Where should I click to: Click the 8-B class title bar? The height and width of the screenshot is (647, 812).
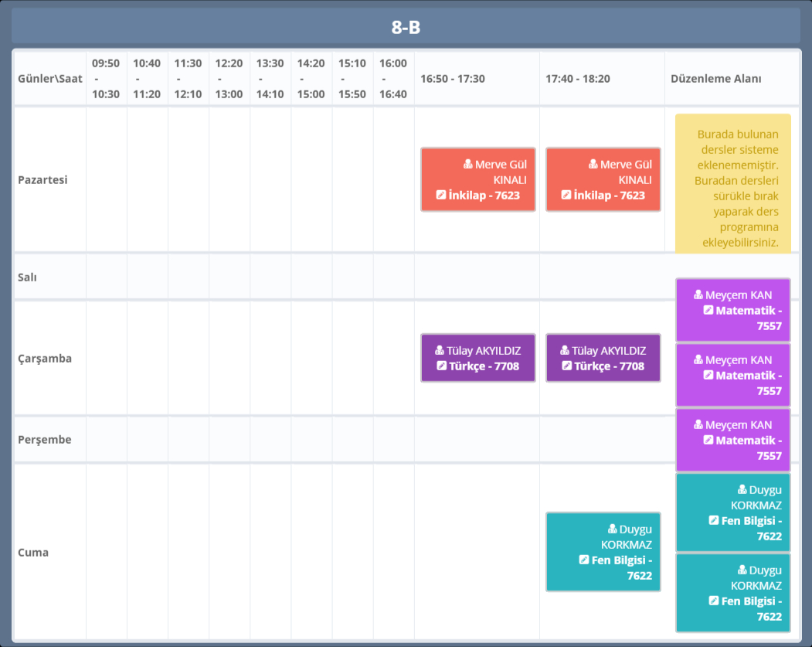click(x=406, y=28)
